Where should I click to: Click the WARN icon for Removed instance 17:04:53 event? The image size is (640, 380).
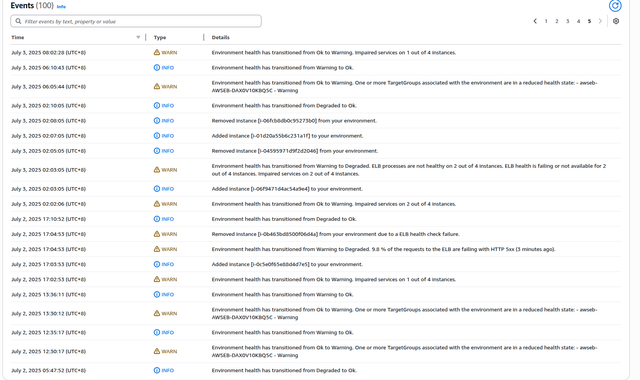(x=157, y=234)
